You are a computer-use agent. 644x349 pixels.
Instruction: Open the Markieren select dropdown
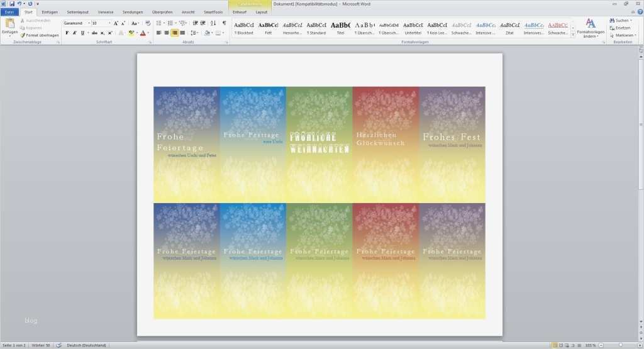click(x=623, y=35)
